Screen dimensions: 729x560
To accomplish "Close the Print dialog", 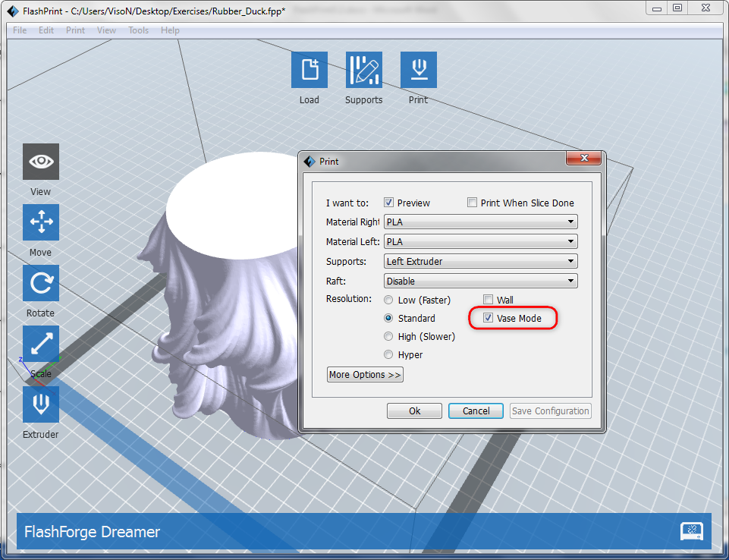I will 584,158.
